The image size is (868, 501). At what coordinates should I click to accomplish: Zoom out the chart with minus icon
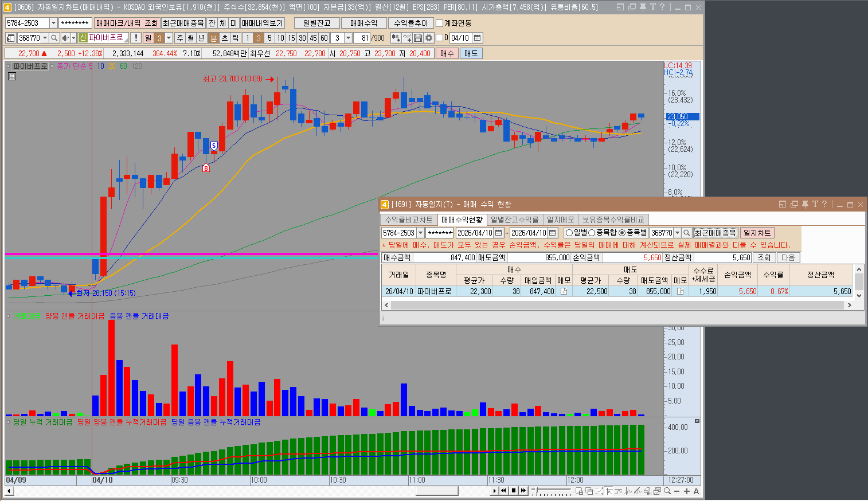677,491
